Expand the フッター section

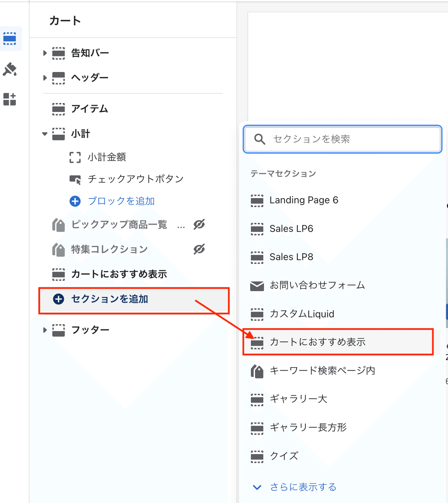pos(45,330)
